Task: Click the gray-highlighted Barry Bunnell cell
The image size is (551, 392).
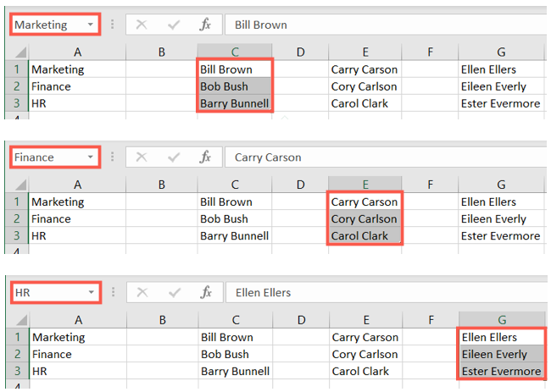Action: pyautogui.click(x=234, y=104)
